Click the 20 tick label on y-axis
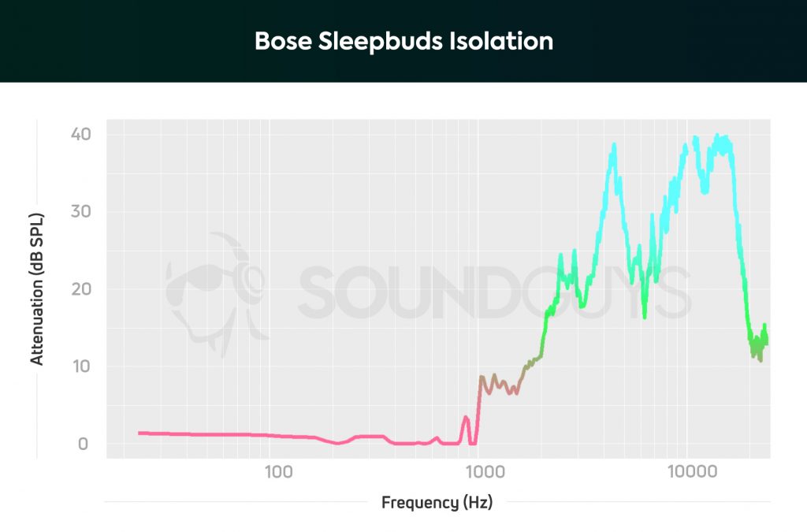 81,288
